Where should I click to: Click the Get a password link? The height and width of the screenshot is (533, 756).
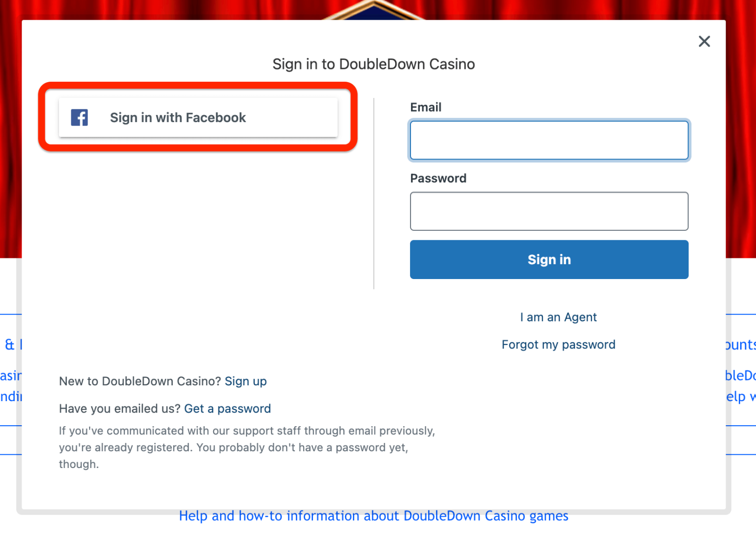click(227, 408)
